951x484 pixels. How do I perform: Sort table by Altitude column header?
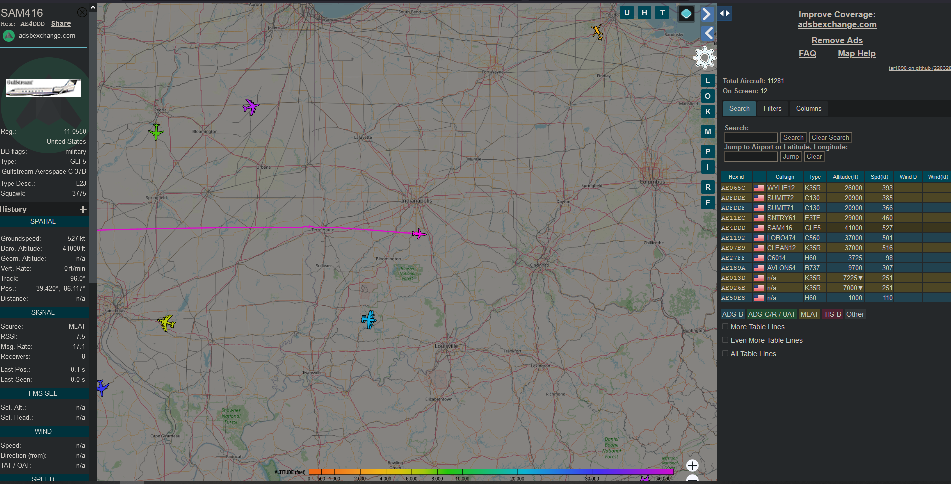(x=845, y=177)
